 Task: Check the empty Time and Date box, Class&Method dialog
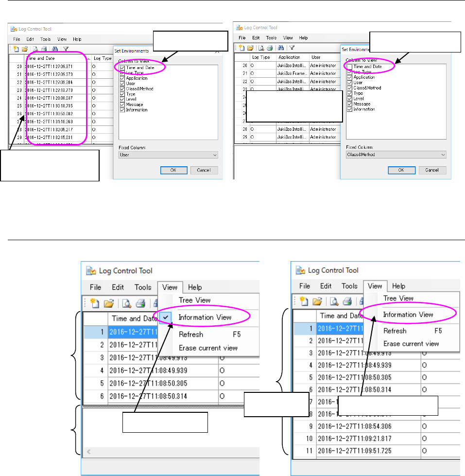click(350, 67)
